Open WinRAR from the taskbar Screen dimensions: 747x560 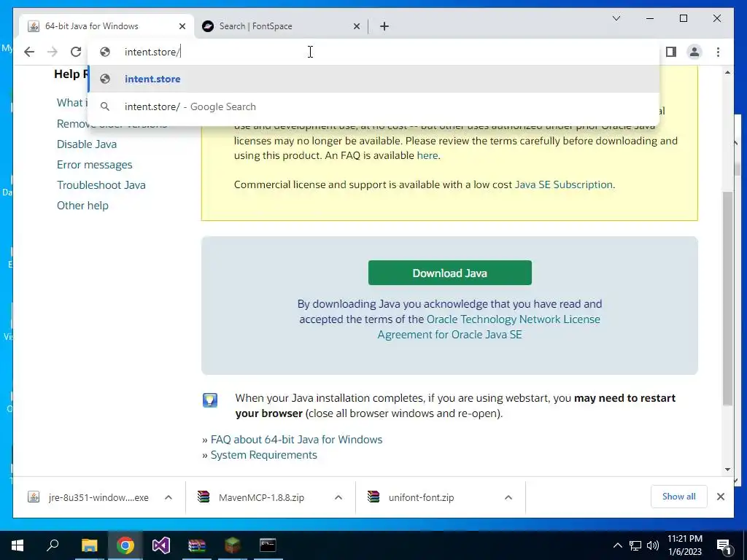pos(197,545)
